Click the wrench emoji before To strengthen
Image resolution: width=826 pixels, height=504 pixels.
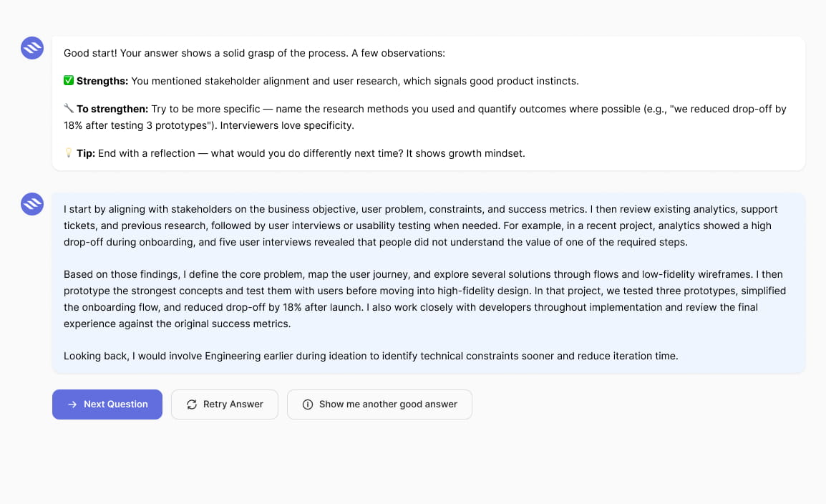point(69,109)
